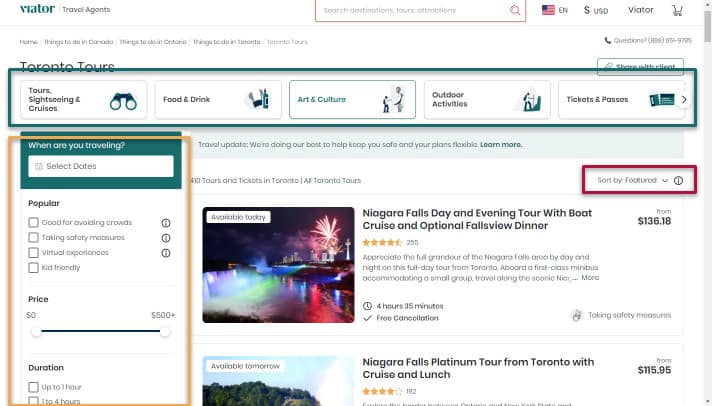Click the star rating with 255 reviews
712x406 pixels.
click(x=382, y=243)
